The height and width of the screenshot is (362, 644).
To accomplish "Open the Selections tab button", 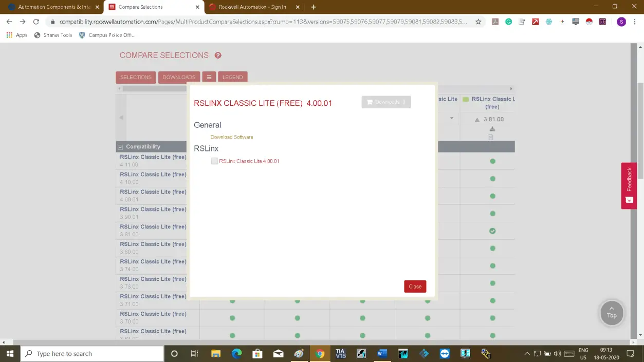I will click(x=136, y=77).
